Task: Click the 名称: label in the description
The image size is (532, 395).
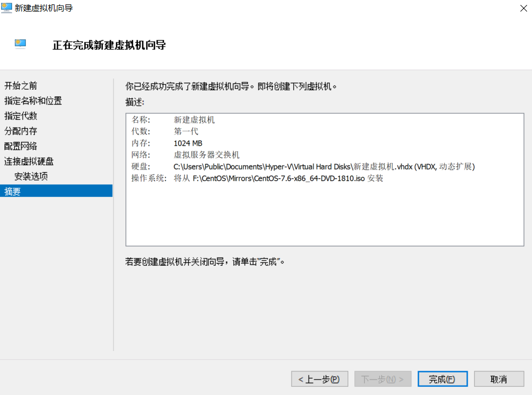Action: click(x=141, y=120)
